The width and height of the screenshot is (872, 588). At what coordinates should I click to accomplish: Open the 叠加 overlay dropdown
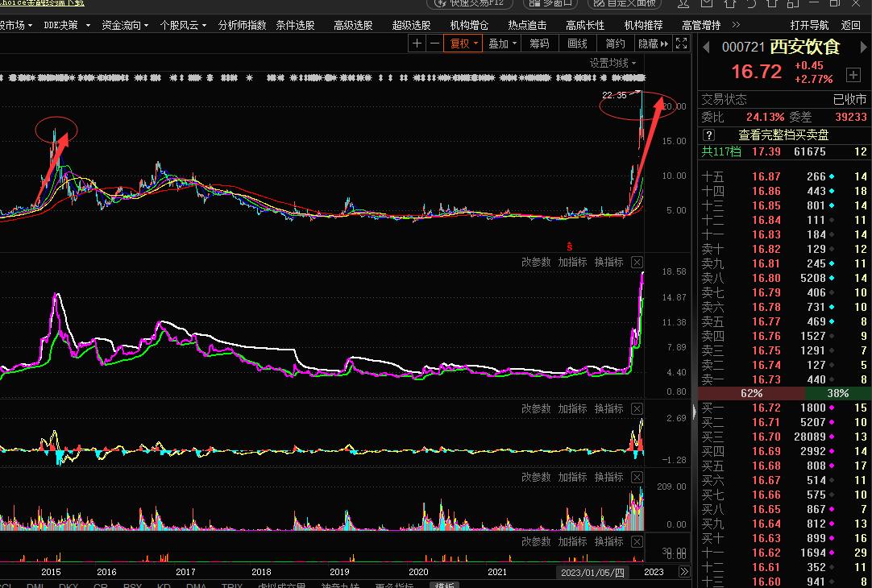tap(501, 43)
